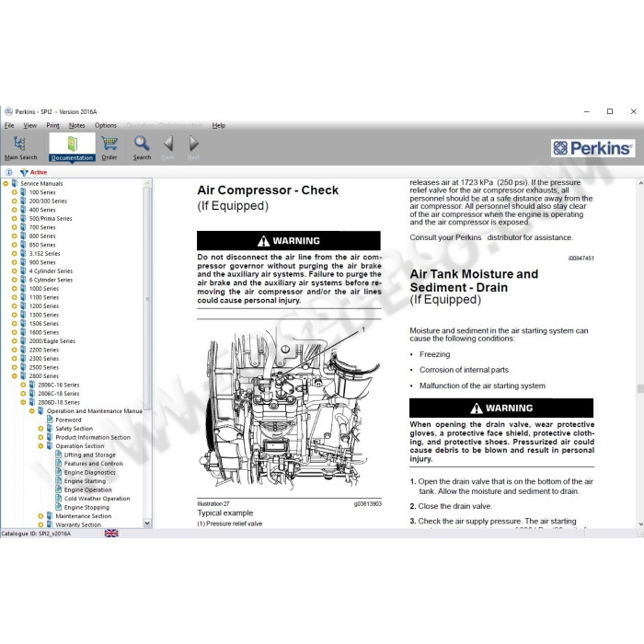Click the 2806D-18 Series book icon
Screen dimensions: 644x644
(32, 402)
